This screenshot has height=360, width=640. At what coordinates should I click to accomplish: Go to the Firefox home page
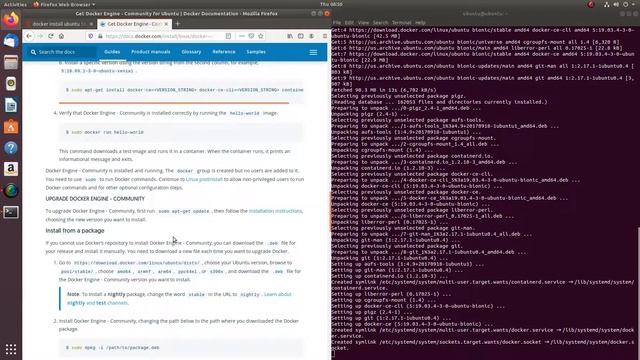point(61,36)
